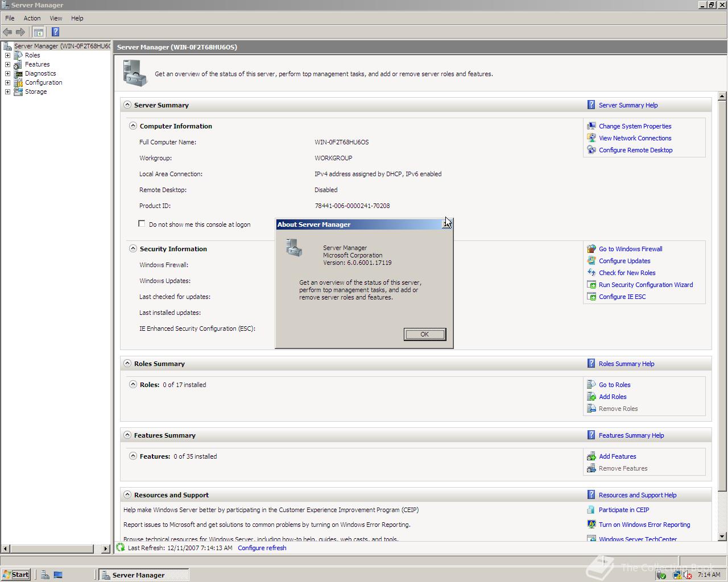Click the tree pane scrollbar left arrow
The image size is (728, 582).
(x=6, y=549)
